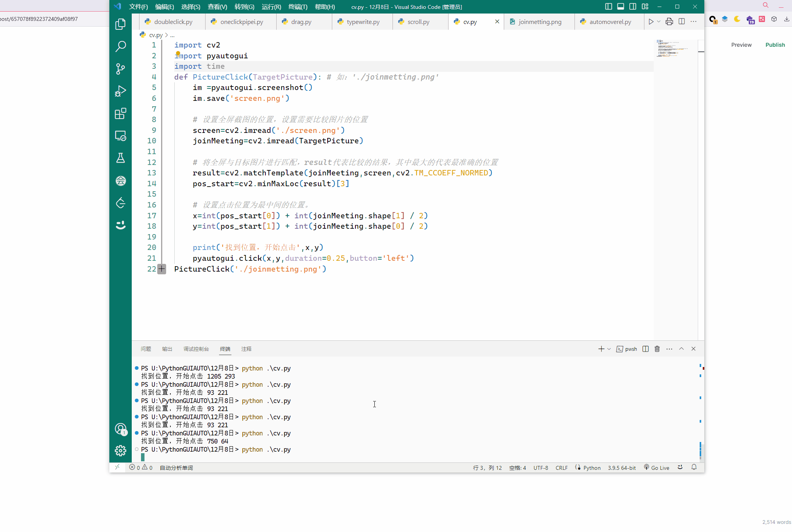Switch to the scroll.py tab
This screenshot has height=532, width=792.
click(420, 22)
